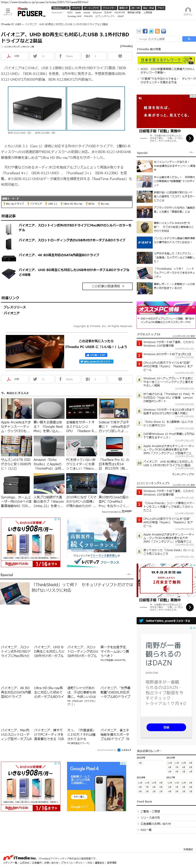This screenshot has width=196, height=868.
Task: Open the Apple Arcade recommended article thumbnail
Action: 16,408
